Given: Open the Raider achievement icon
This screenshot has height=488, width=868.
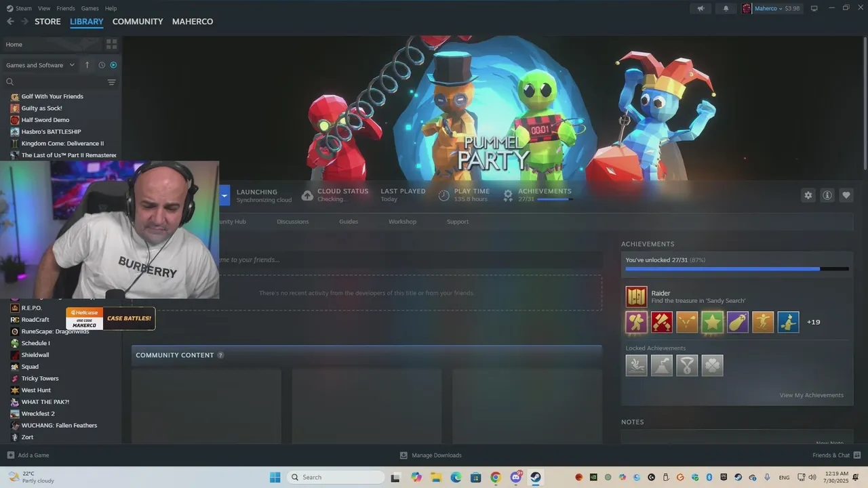Looking at the screenshot, I should pyautogui.click(x=636, y=296).
